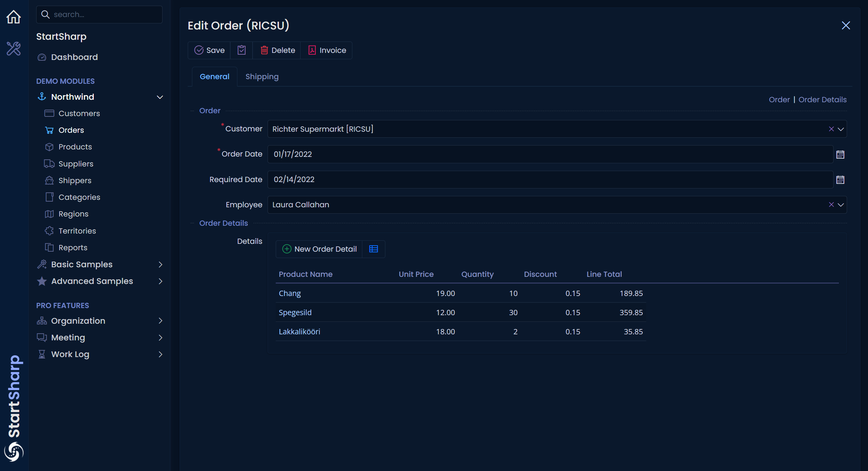The height and width of the screenshot is (471, 868).
Task: Clear the Customer selection with X
Action: click(831, 129)
